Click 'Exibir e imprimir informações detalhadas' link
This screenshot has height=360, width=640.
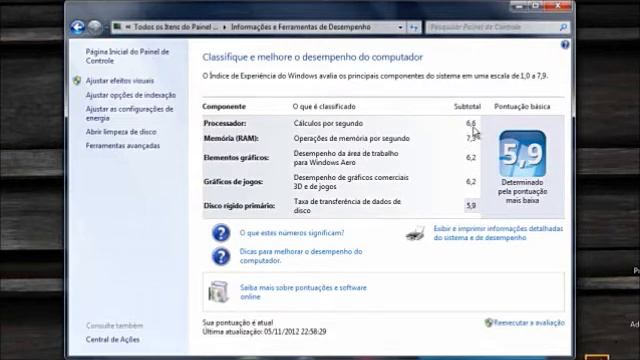pyautogui.click(x=498, y=233)
